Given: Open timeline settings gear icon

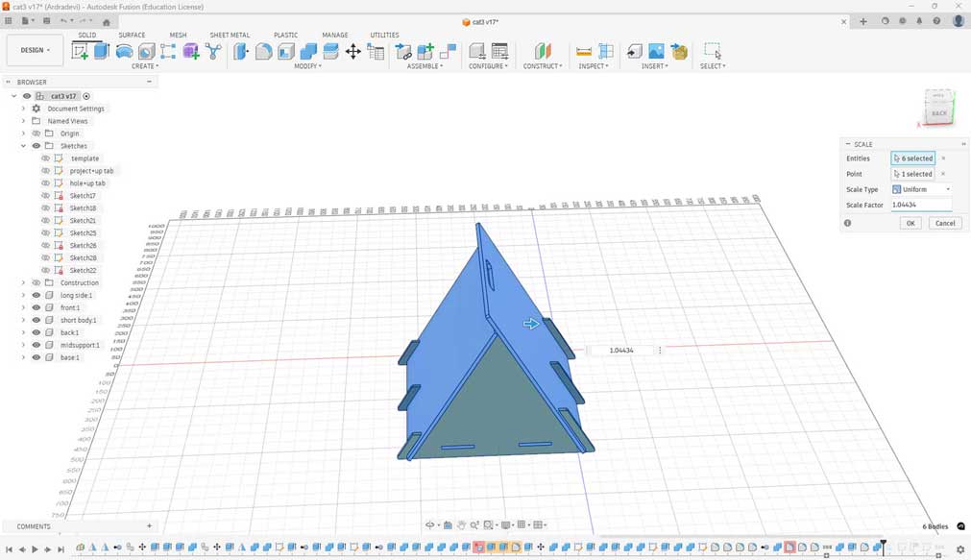Looking at the screenshot, I should pos(960,548).
